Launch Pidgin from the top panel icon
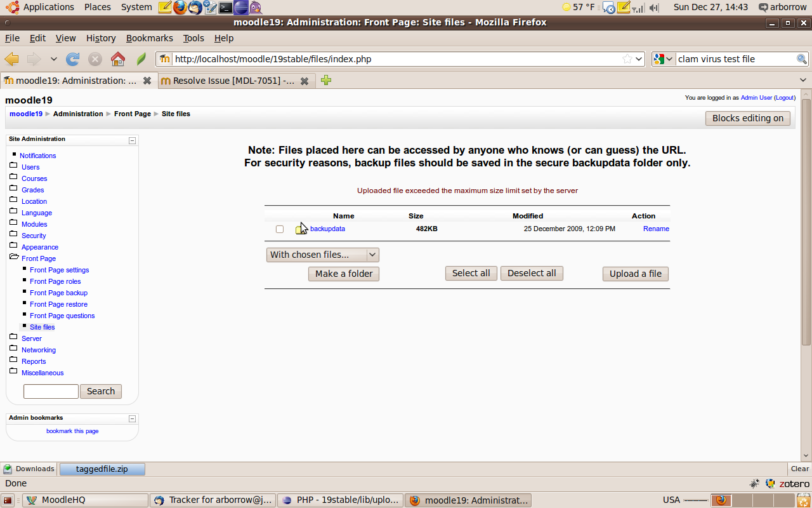The height and width of the screenshot is (508, 812). pos(255,8)
